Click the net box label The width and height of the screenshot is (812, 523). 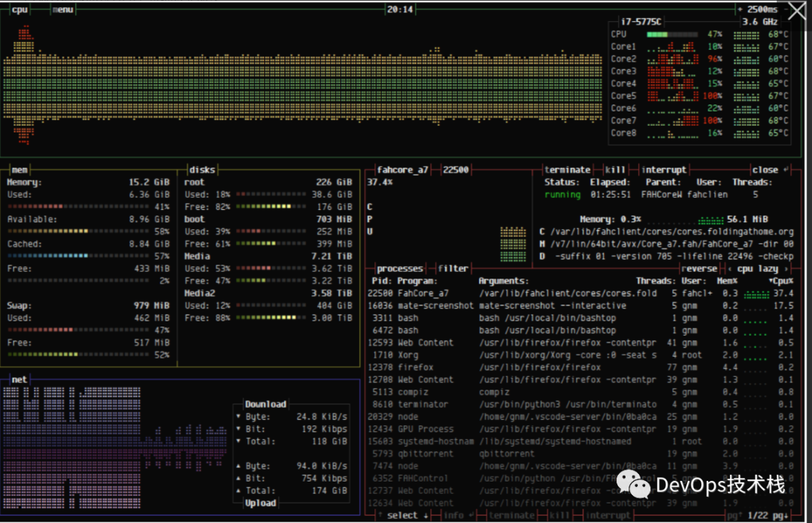click(19, 379)
